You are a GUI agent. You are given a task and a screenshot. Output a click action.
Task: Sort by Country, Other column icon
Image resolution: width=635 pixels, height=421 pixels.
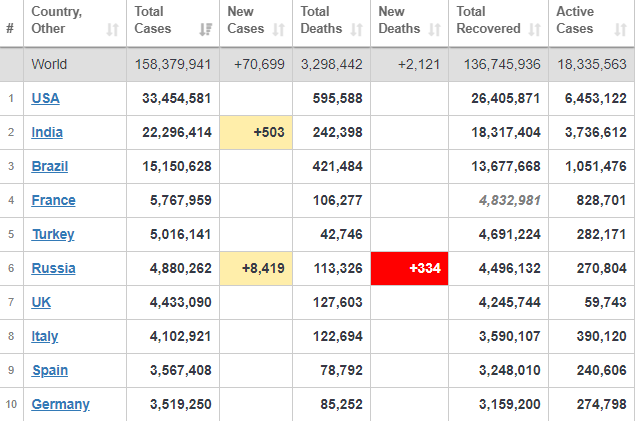pyautogui.click(x=112, y=30)
